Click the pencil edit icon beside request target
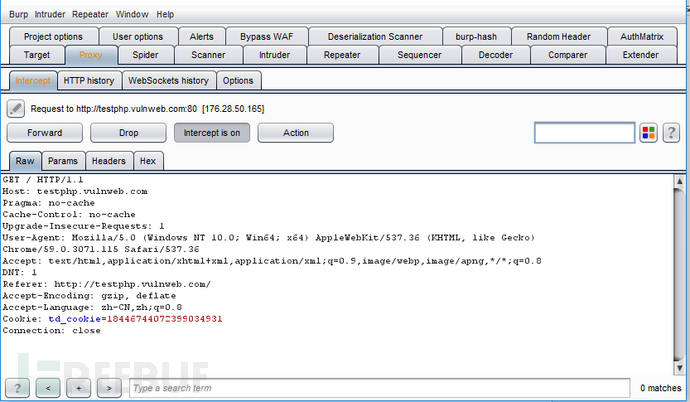690x402 pixels. (16, 109)
